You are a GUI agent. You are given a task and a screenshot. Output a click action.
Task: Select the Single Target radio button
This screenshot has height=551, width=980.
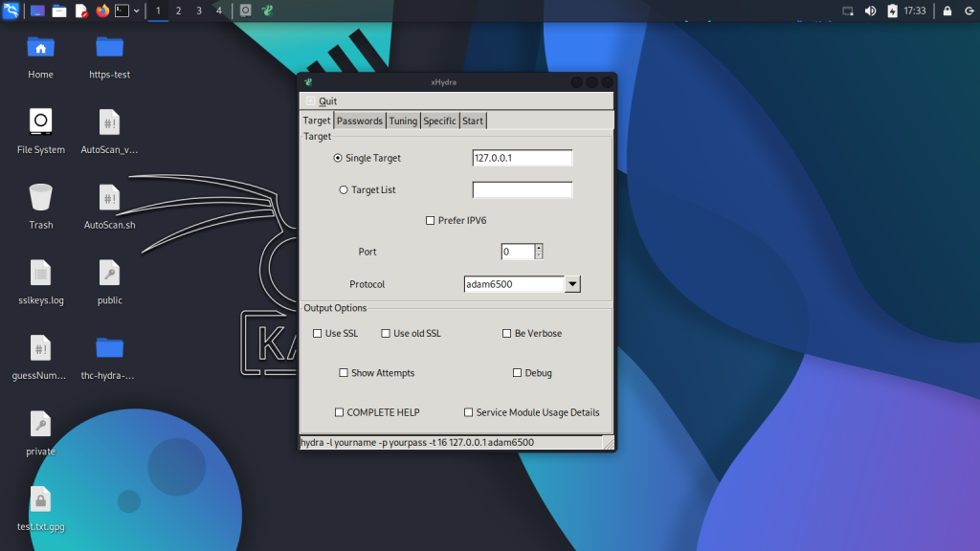(x=338, y=158)
